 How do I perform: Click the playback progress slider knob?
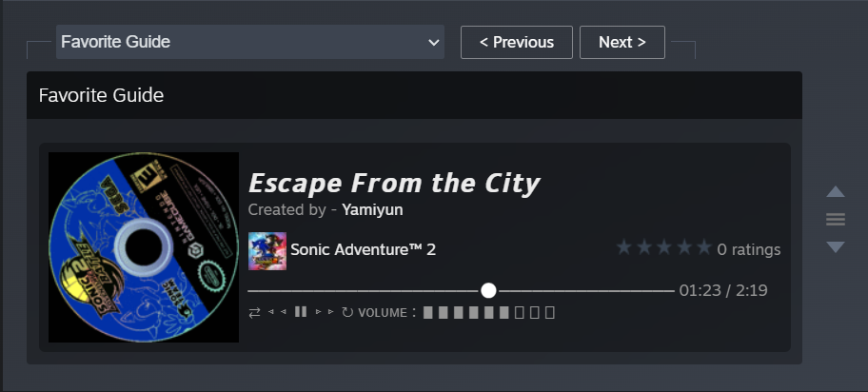[488, 291]
